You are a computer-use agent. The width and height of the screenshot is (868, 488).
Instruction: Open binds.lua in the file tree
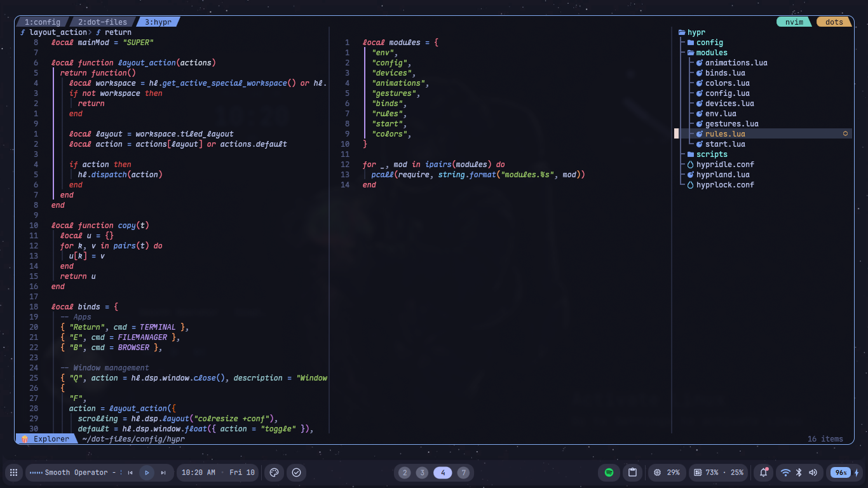point(724,73)
